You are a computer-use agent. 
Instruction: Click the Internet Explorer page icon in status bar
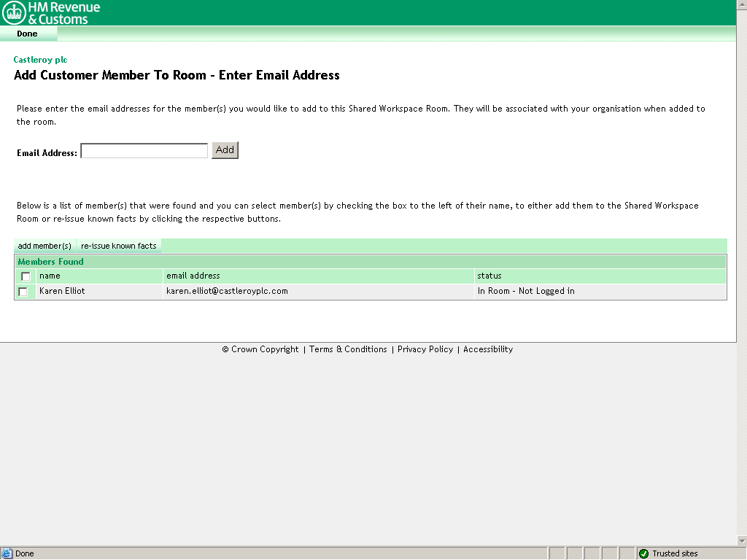pos(7,553)
